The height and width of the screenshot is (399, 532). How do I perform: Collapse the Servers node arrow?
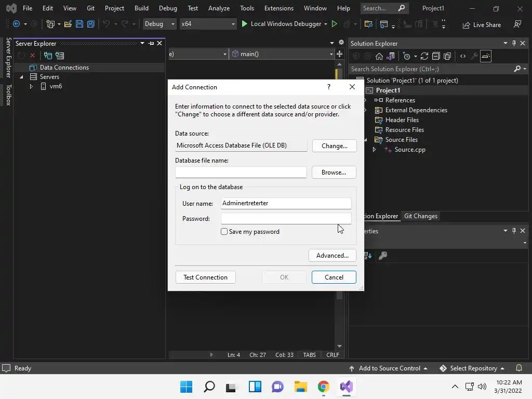click(21, 77)
